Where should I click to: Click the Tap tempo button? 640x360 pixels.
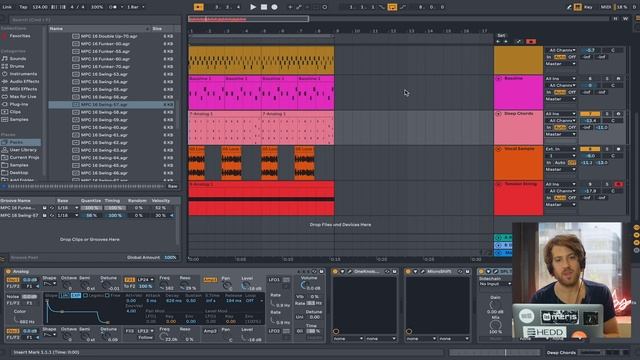[x=23, y=7]
